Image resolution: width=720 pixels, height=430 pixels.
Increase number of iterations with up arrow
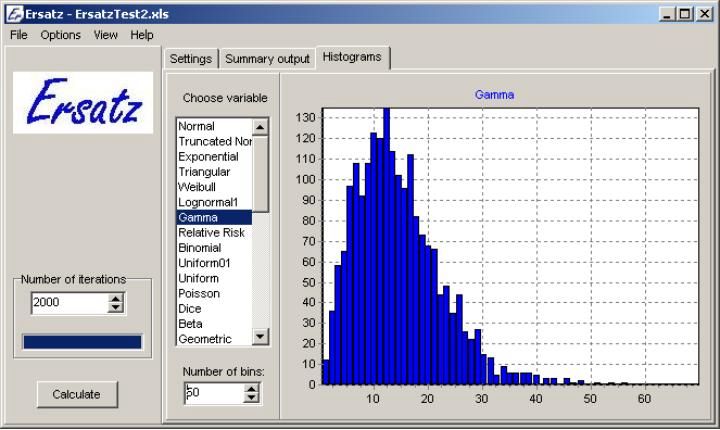pos(116,298)
